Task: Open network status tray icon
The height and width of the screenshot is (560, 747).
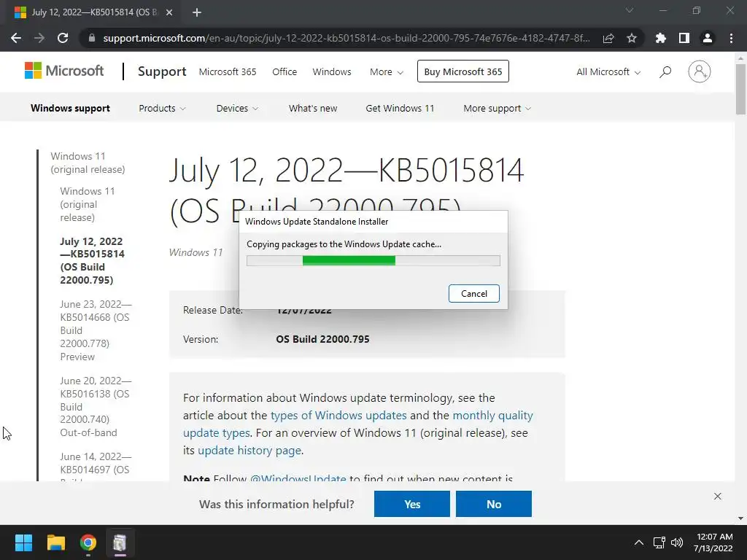Action: pos(659,542)
